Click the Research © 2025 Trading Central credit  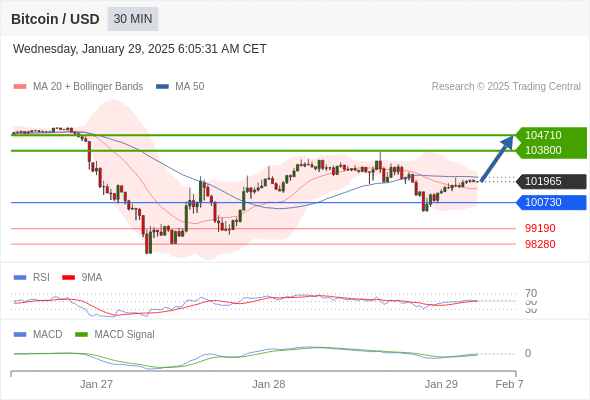coord(506,87)
